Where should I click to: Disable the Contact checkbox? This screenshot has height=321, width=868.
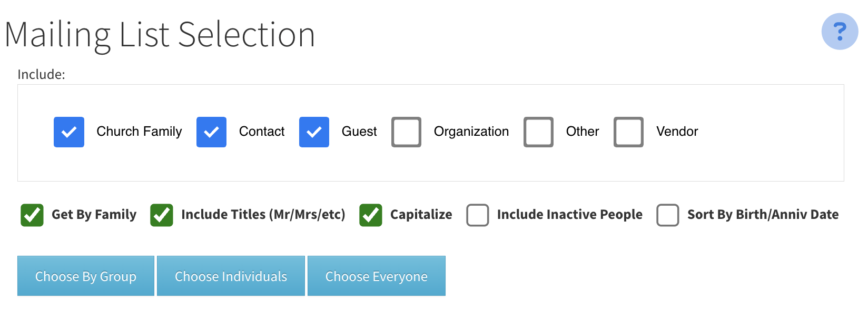pos(211,132)
